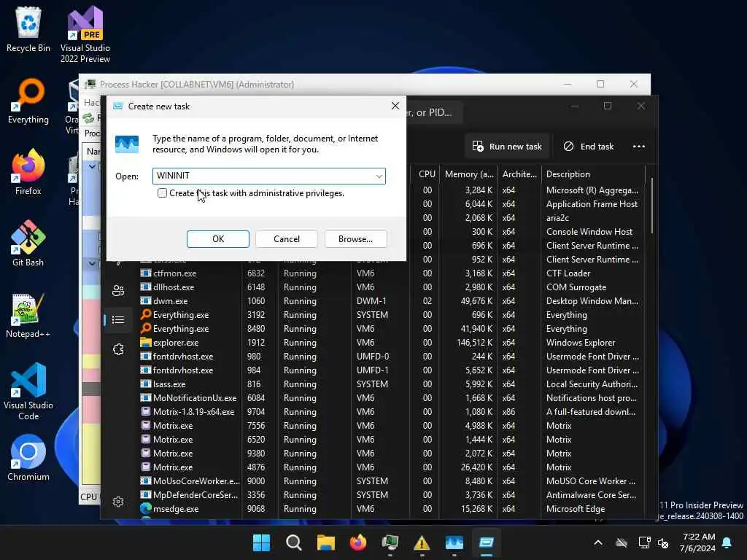Open Services page in Task Manager sidebar
The image size is (747, 560).
pos(118,349)
